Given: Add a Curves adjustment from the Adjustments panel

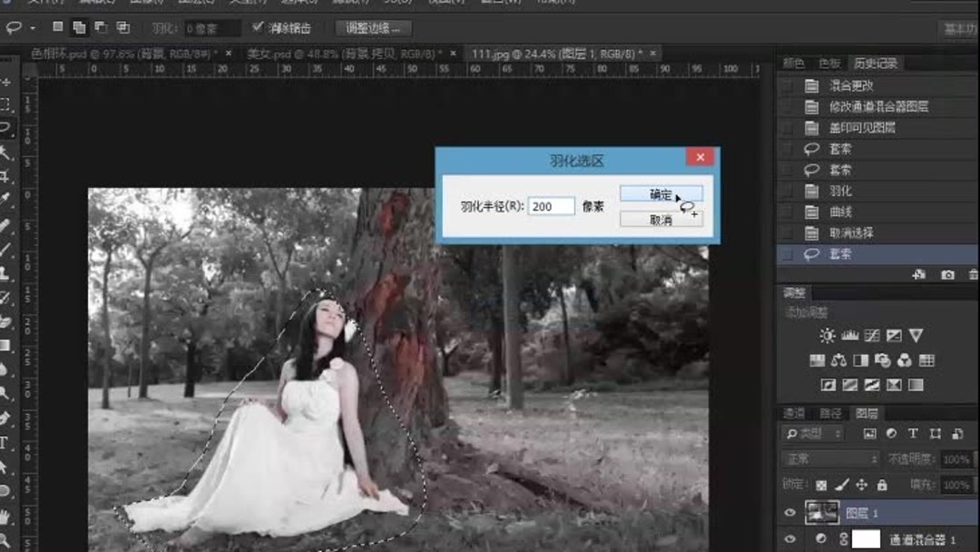Looking at the screenshot, I should [x=871, y=335].
